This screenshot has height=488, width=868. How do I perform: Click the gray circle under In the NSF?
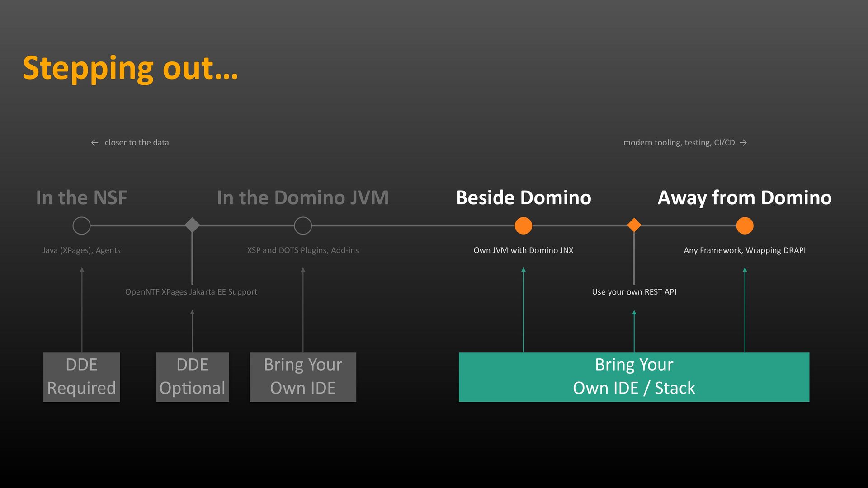[82, 225]
